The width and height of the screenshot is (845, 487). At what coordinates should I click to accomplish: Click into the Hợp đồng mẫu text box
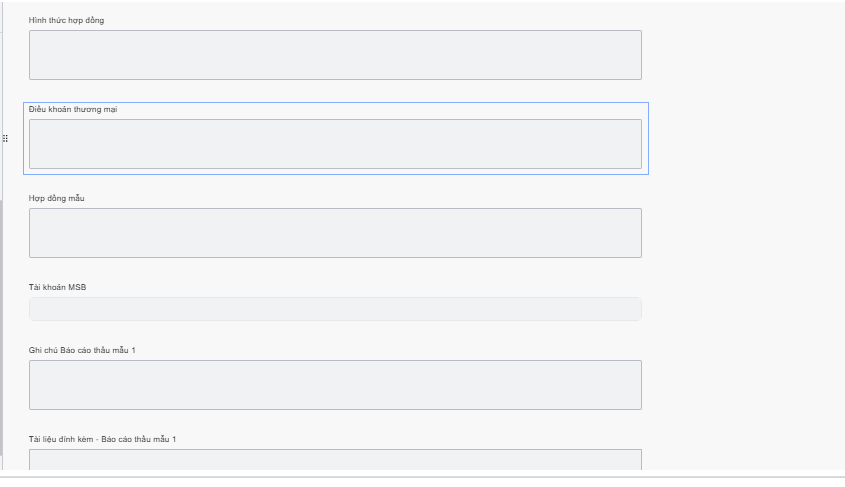pos(335,233)
